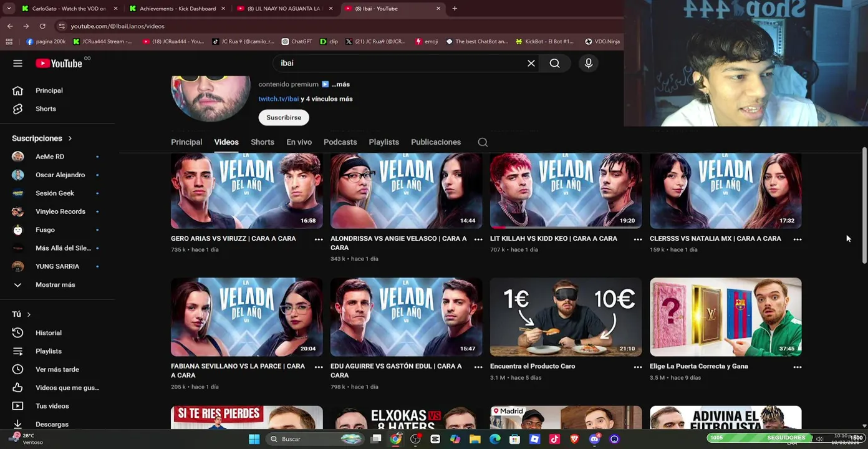Screen dimensions: 868x449
Task: Click the page vertical scrollbar
Action: click(864, 206)
